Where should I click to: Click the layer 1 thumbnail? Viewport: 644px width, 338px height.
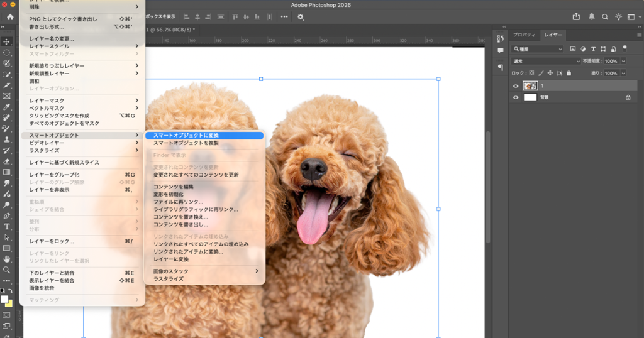(530, 86)
